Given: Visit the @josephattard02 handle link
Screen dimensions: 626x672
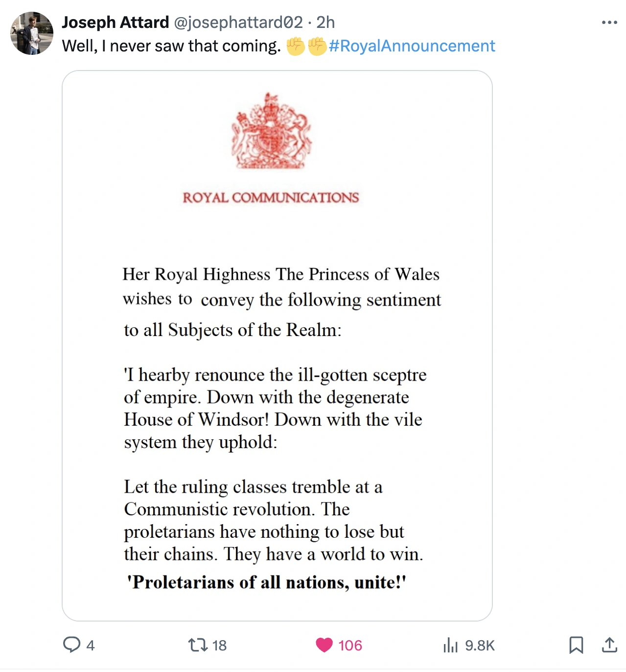Looking at the screenshot, I should point(238,23).
